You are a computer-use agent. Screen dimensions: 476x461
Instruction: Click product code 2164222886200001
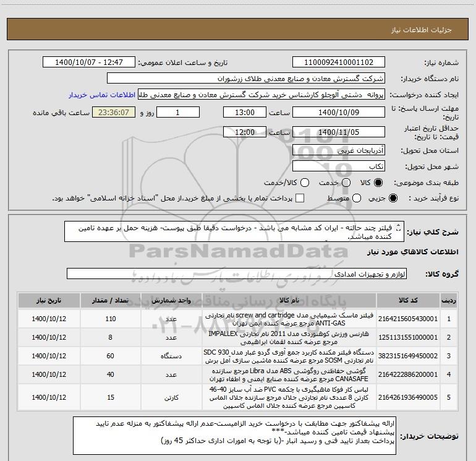click(x=408, y=374)
